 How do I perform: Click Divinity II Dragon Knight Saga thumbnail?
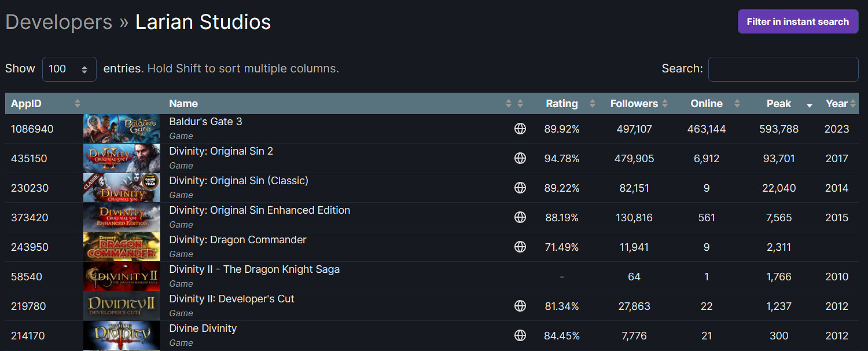pos(122,276)
